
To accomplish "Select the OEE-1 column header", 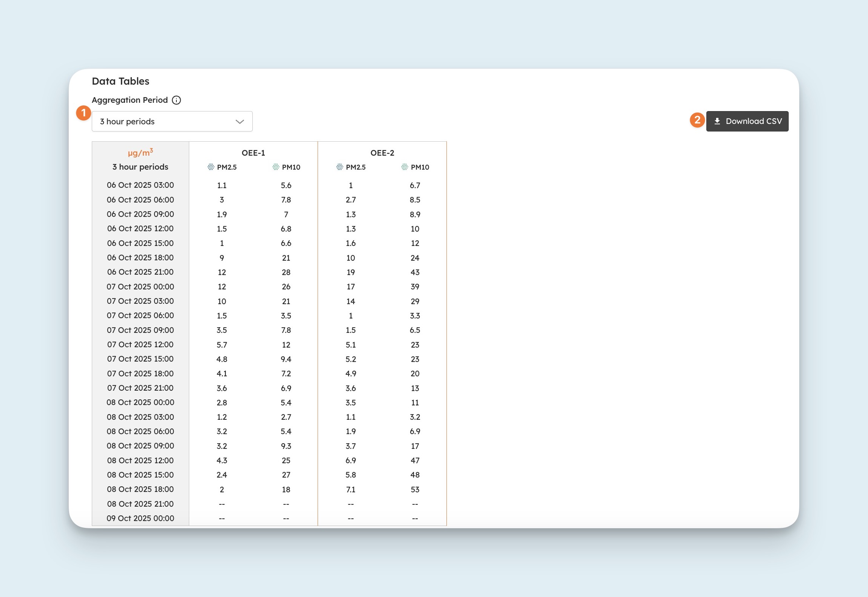I will click(253, 153).
